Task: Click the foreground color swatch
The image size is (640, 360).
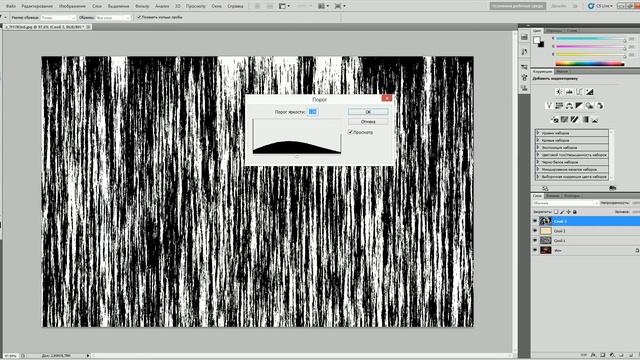Action: tap(536, 40)
